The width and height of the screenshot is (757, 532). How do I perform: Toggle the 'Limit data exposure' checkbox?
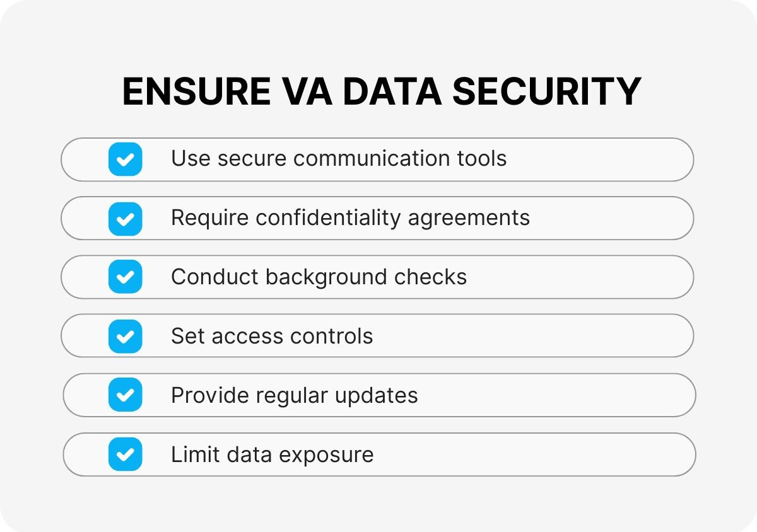tap(125, 454)
